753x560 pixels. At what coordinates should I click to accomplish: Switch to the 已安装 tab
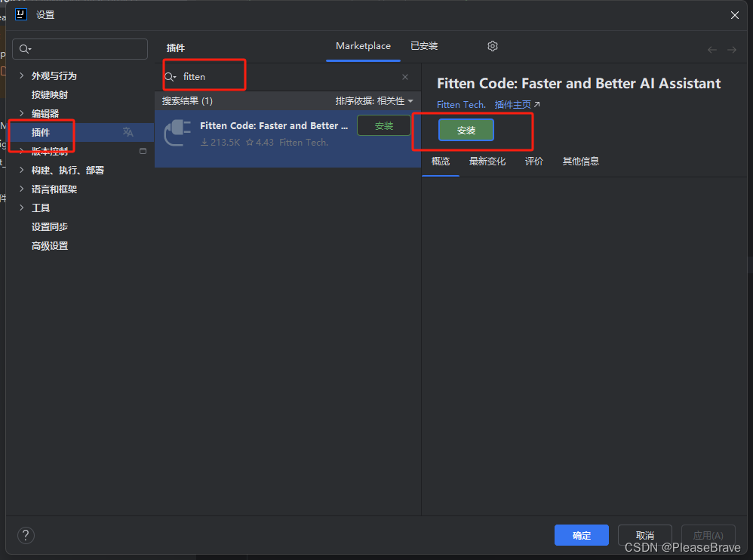tap(424, 46)
